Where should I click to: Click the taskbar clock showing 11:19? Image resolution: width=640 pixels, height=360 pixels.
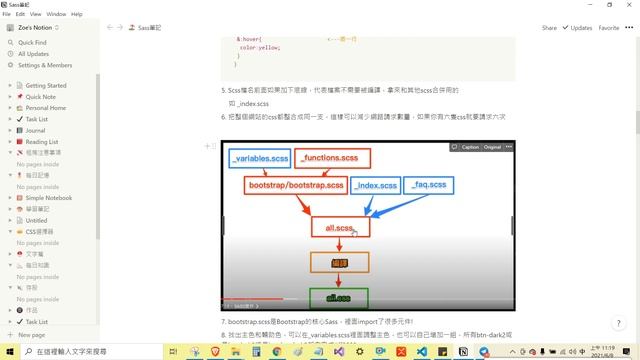[602, 351]
